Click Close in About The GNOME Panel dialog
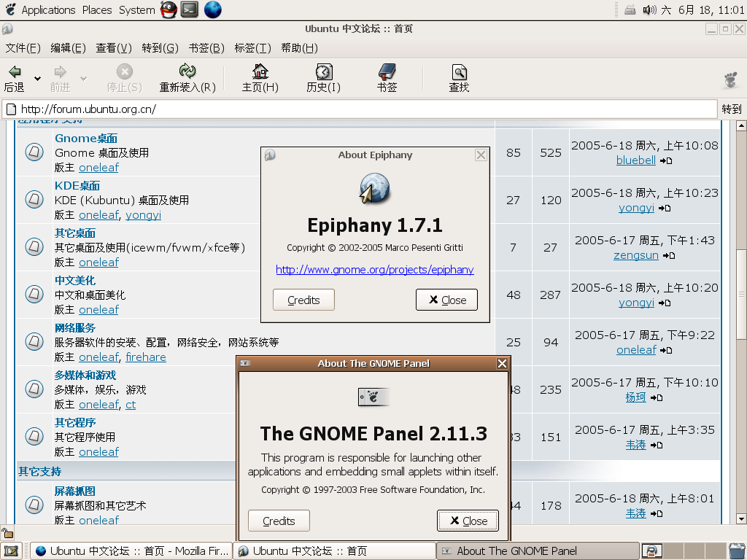The width and height of the screenshot is (747, 560). point(468,521)
